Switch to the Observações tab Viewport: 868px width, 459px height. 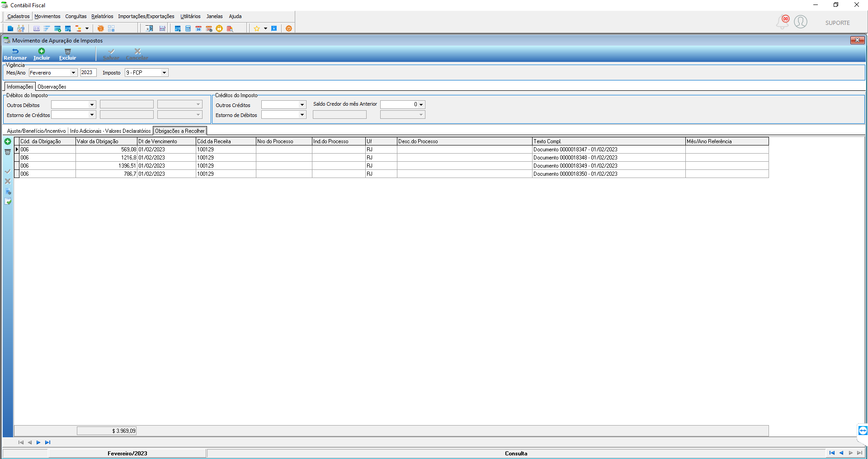click(52, 87)
